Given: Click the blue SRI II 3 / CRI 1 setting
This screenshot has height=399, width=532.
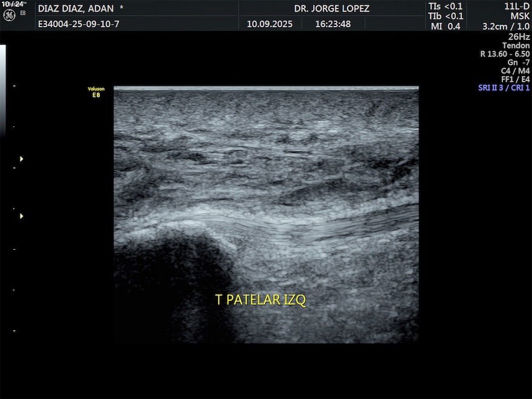Looking at the screenshot, I should pyautogui.click(x=504, y=88).
